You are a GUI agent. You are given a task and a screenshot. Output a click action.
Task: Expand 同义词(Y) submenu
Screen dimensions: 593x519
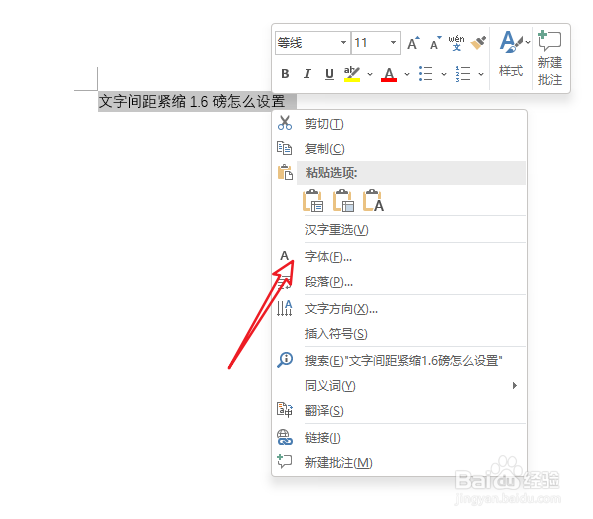tap(399, 385)
